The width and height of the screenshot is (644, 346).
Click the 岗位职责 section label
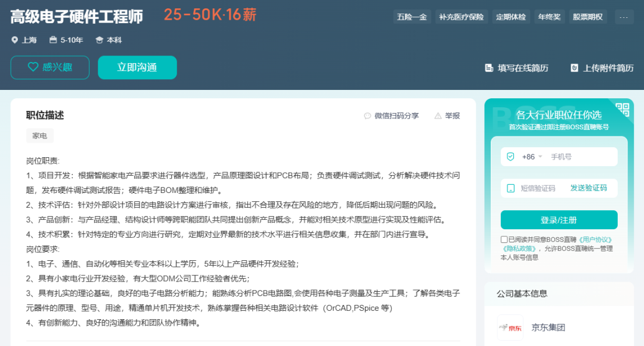coord(43,161)
